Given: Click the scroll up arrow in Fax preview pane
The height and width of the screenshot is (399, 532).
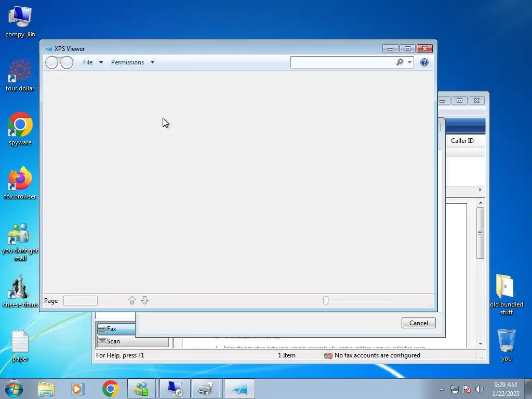Looking at the screenshot, I should pos(481,203).
